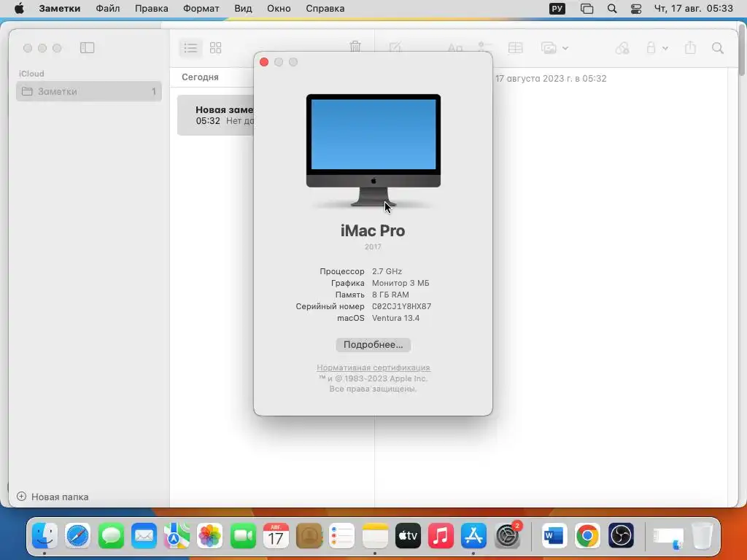This screenshot has height=560, width=747.
Task: Search notes with magnifier icon
Action: click(718, 47)
